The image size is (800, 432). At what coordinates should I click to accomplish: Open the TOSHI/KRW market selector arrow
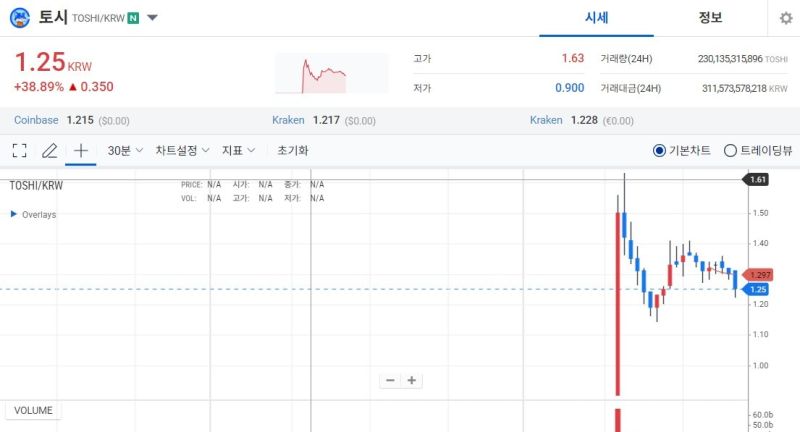[152, 18]
